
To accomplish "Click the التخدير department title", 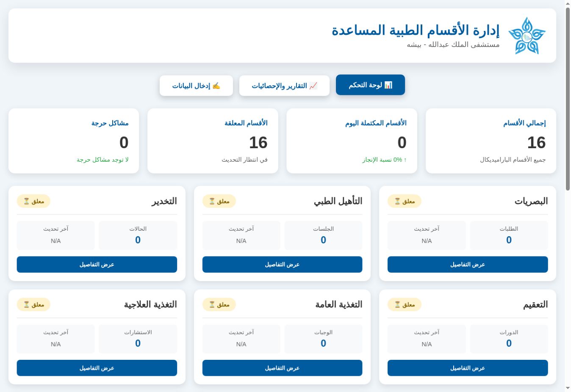I will (164, 201).
